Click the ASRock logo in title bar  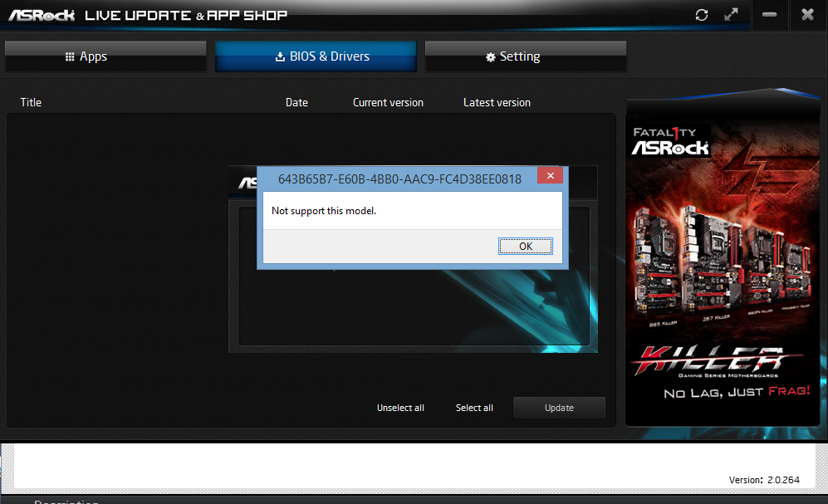point(42,15)
